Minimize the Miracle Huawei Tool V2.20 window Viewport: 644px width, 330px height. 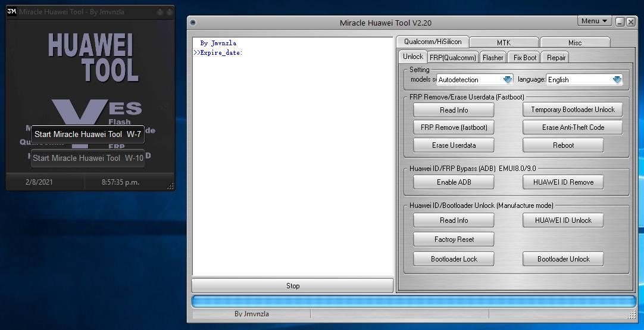(620, 22)
